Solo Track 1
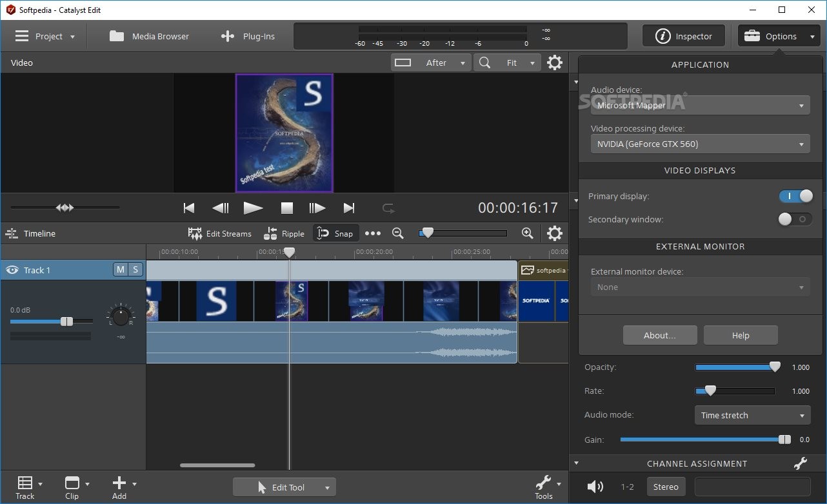 click(135, 269)
